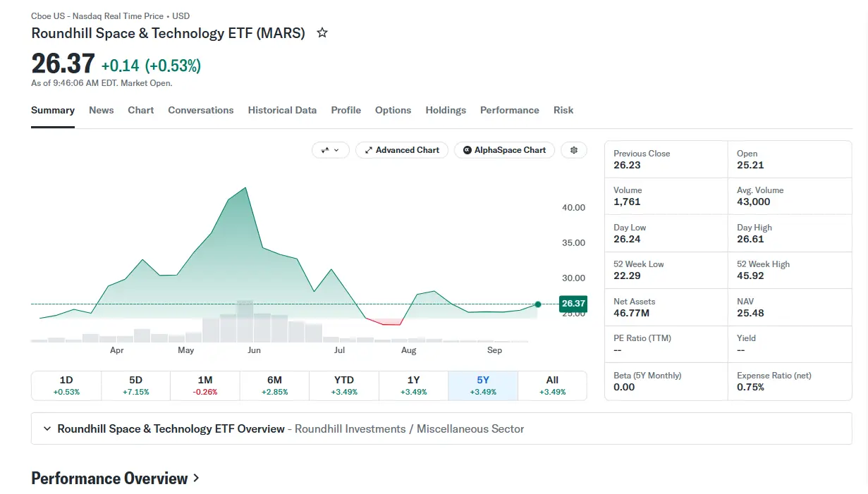Viewport: 868px width, 494px height.
Task: Click the Day Low value 26.24
Action: point(627,240)
